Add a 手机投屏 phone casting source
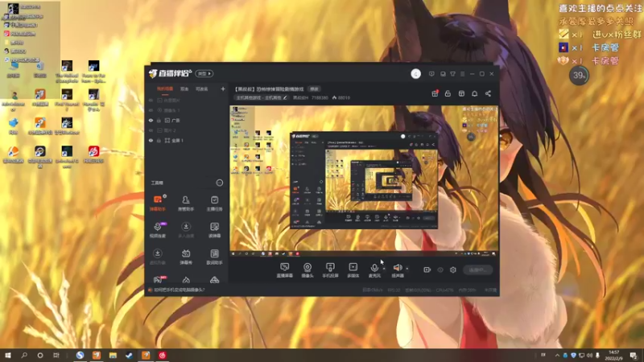The image size is (644, 362). point(330,270)
